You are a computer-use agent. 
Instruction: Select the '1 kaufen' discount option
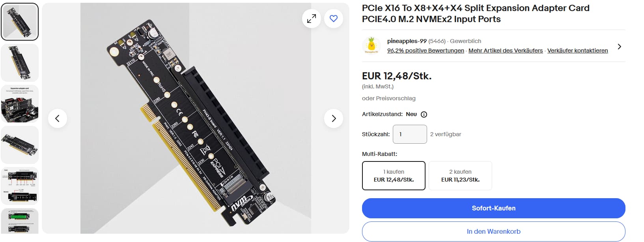[x=394, y=176]
